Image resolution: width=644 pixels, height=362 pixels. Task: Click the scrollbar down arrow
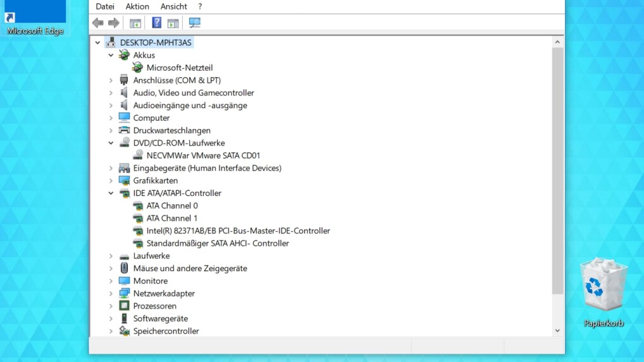click(x=557, y=330)
